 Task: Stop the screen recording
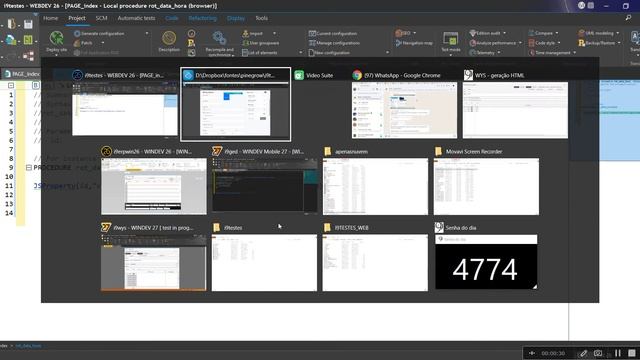pos(632,353)
